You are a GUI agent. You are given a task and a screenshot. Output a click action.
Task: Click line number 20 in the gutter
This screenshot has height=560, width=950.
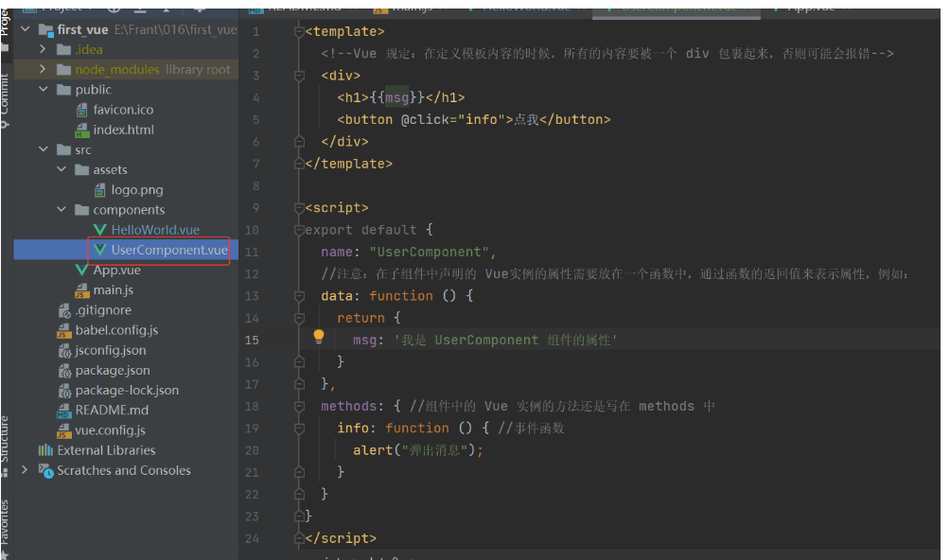(x=252, y=450)
